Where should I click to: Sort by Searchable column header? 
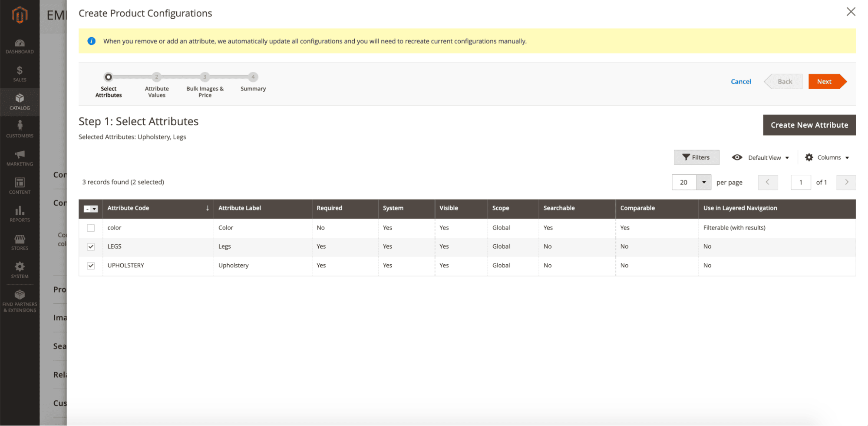coord(578,208)
